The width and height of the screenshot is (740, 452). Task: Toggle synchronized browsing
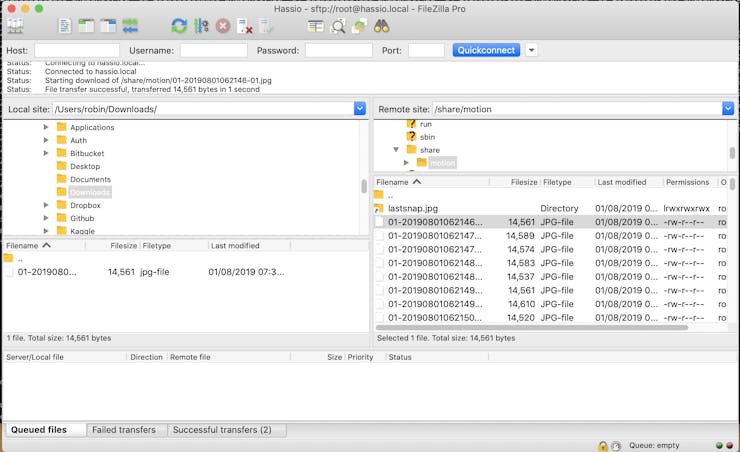pyautogui.click(x=359, y=26)
